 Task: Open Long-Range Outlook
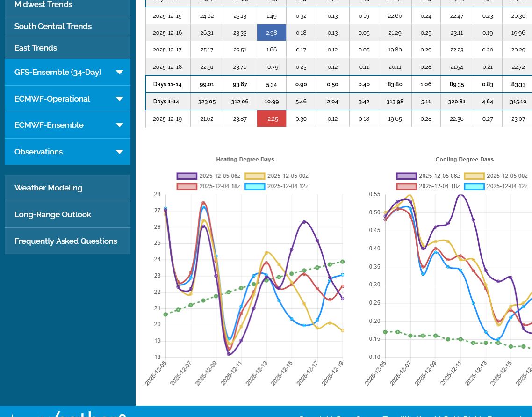tap(52, 215)
